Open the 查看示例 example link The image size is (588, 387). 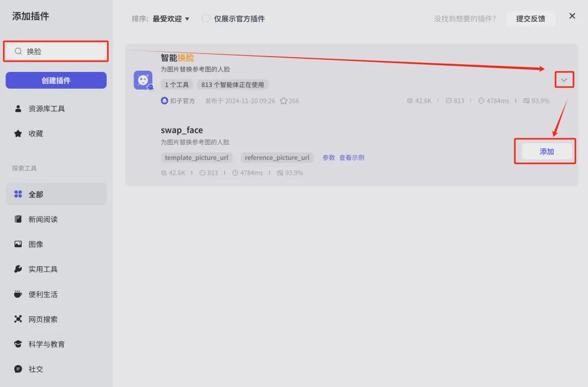[x=353, y=157]
